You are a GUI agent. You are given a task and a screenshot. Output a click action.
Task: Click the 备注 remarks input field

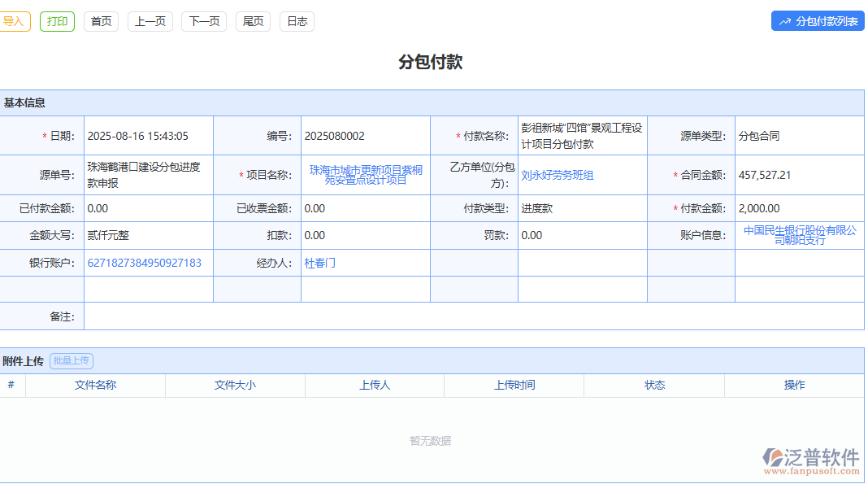pos(325,316)
